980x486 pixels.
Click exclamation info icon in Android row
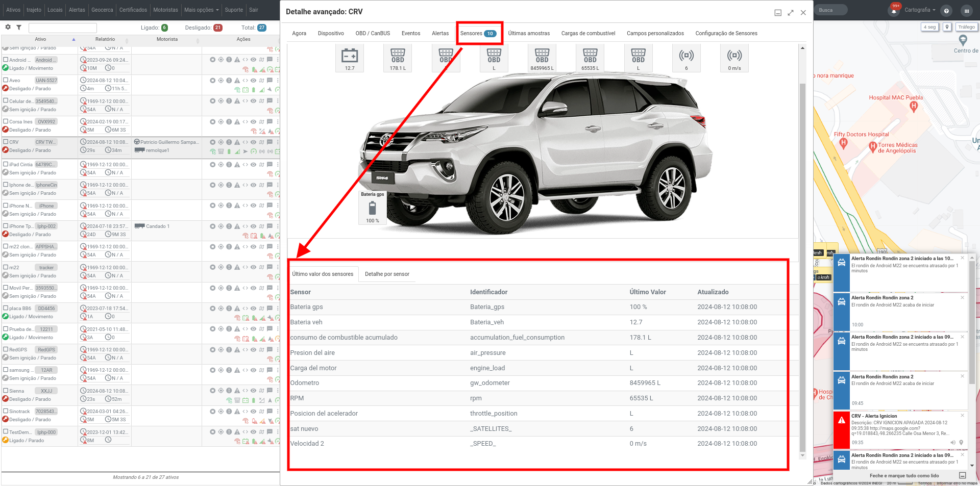tap(229, 60)
